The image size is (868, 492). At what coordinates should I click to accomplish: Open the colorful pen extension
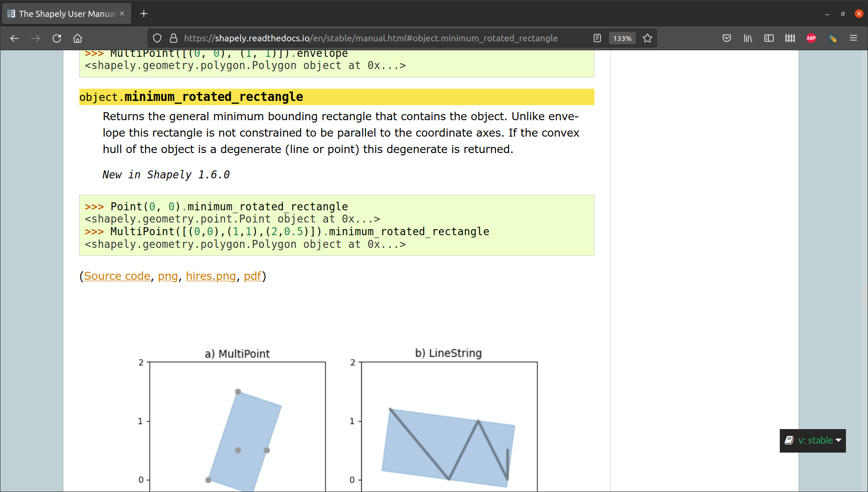pos(832,38)
